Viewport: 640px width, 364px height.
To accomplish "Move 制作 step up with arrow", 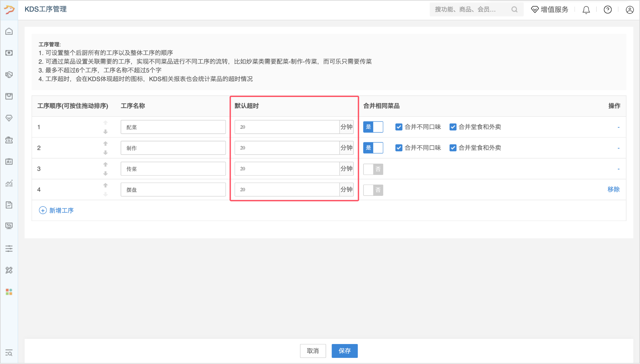I will pos(105,144).
